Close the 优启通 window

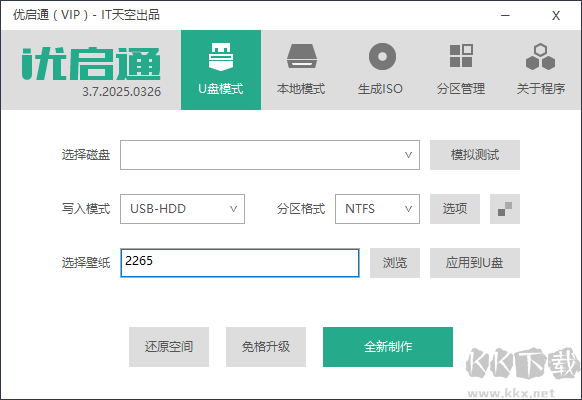[x=556, y=15]
